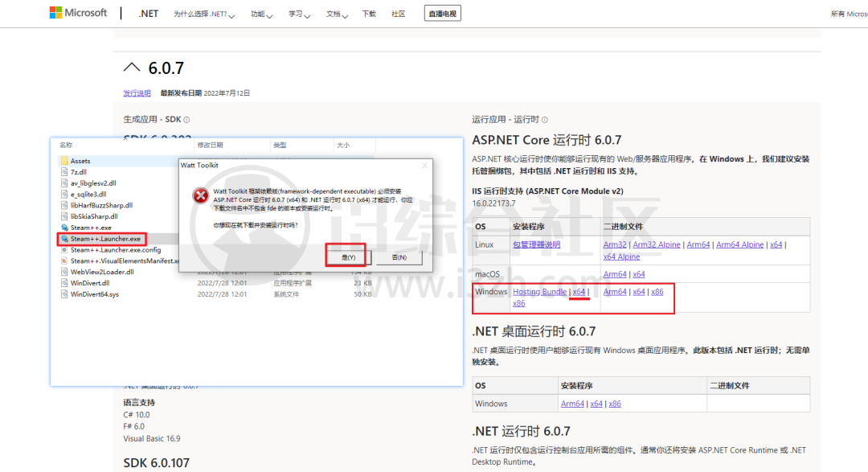The image size is (868, 472).
Task: Click Linux Arm64 Alpine binaries link
Action: (x=739, y=244)
